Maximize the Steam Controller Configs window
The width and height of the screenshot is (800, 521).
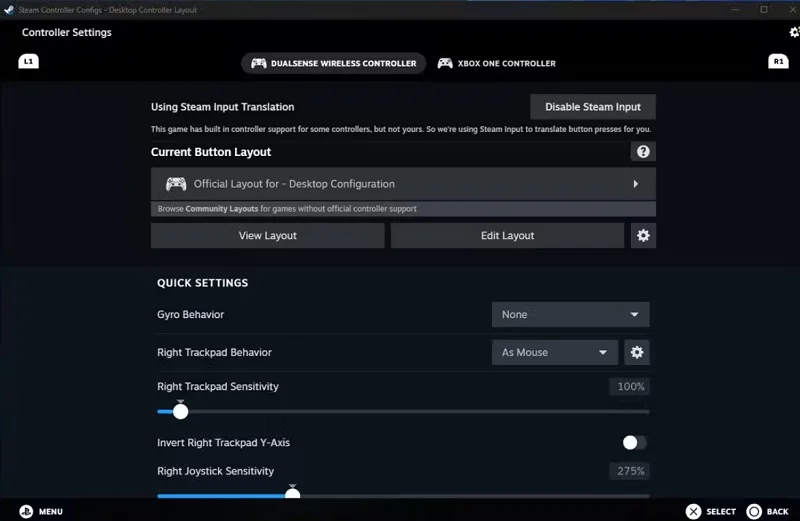(x=763, y=9)
